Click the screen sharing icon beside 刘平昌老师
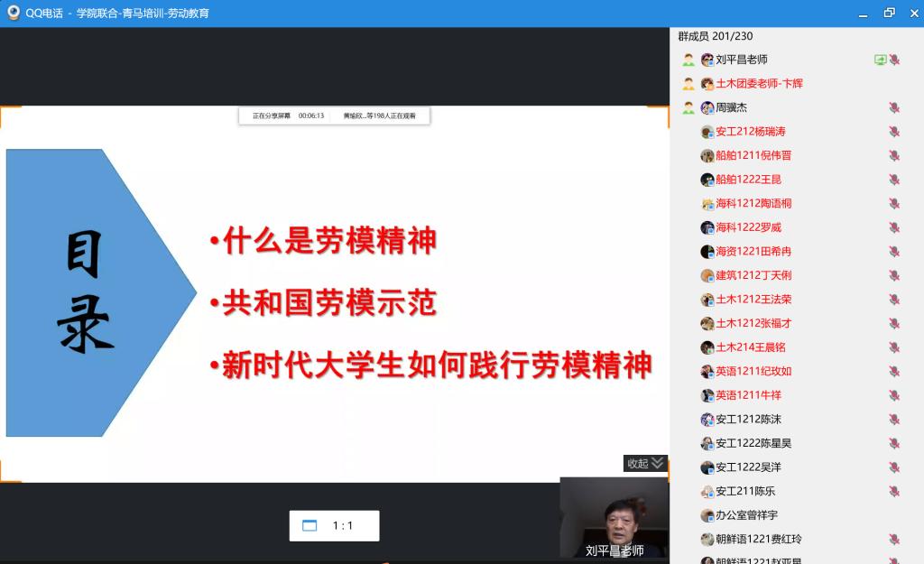 point(880,60)
